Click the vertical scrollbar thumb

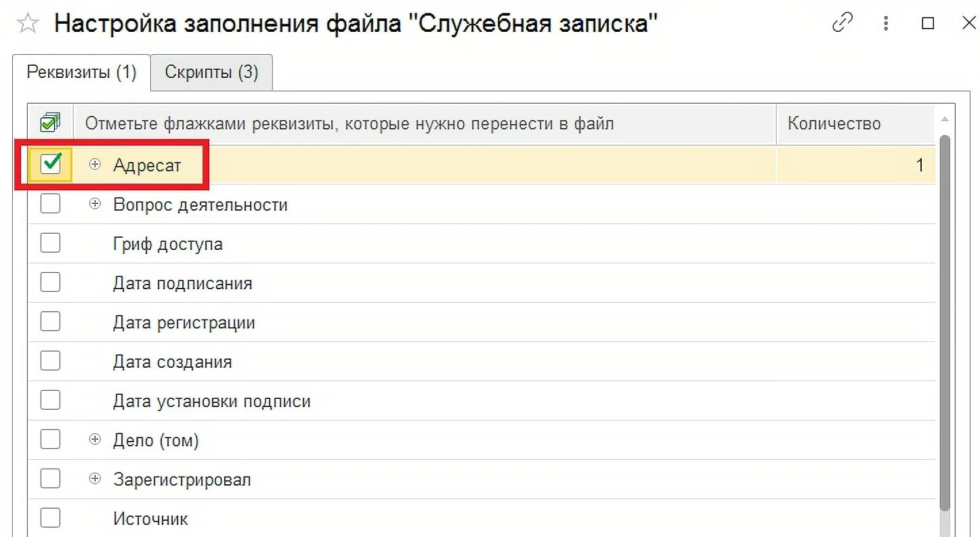pyautogui.click(x=945, y=325)
